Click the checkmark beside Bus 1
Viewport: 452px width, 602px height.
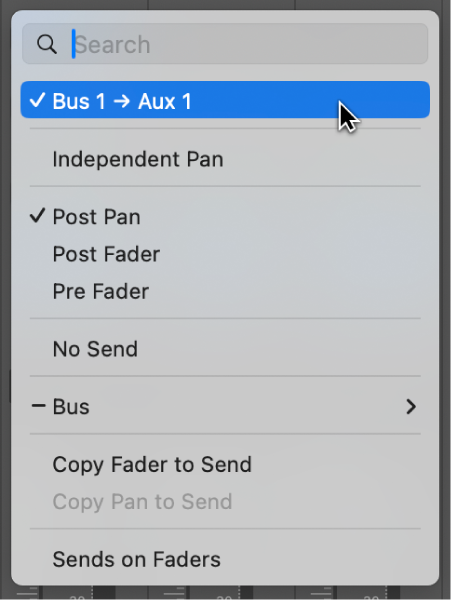[37, 100]
